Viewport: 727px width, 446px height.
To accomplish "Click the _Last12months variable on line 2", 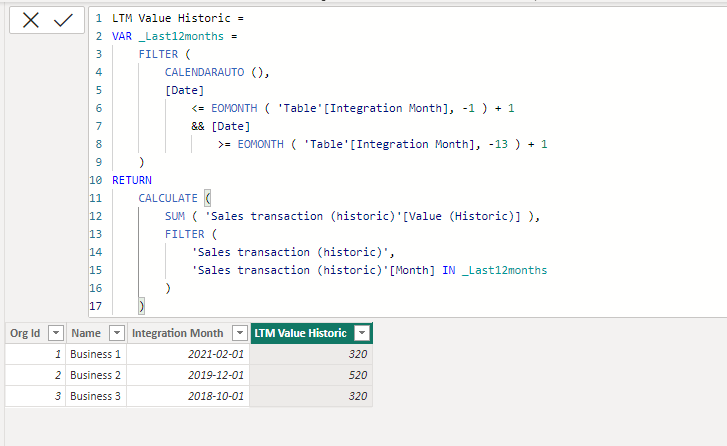I will tap(181, 36).
